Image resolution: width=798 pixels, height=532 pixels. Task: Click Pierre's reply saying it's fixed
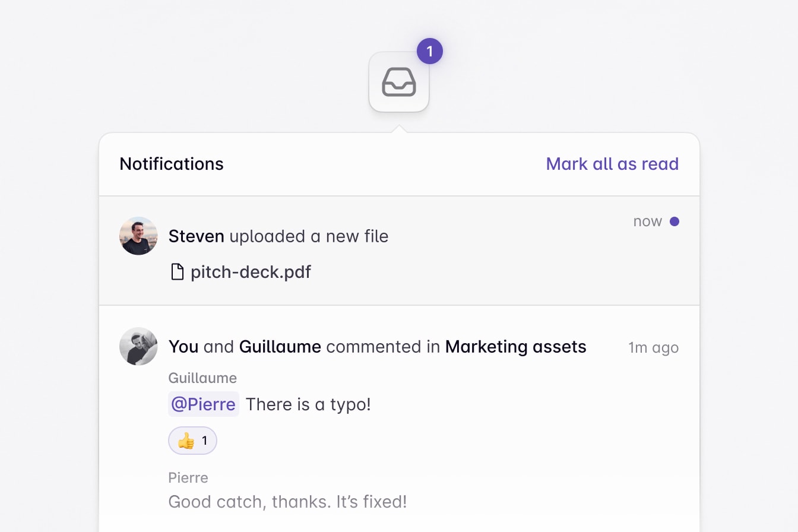(287, 502)
